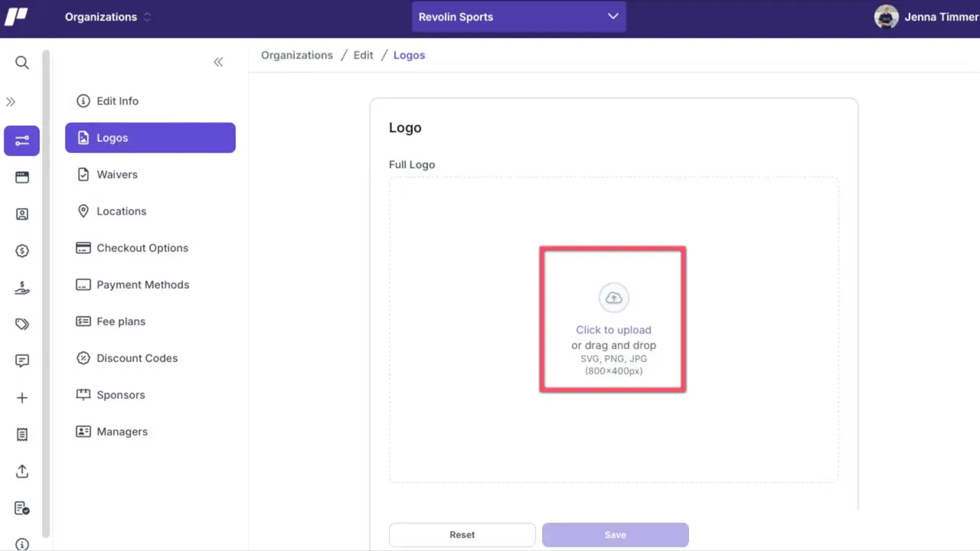Viewport: 980px width, 551px height.
Task: Open the Logos breadcrumb link
Action: pyautogui.click(x=409, y=54)
